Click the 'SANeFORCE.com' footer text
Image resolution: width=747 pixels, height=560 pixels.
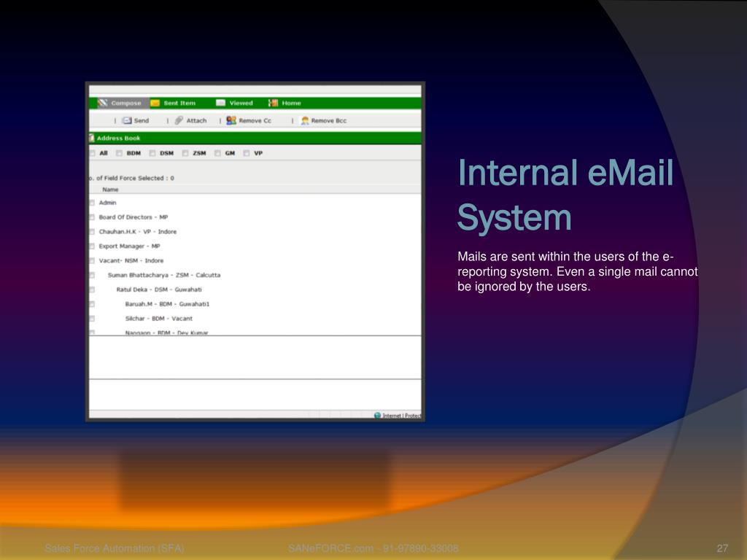[x=330, y=548]
